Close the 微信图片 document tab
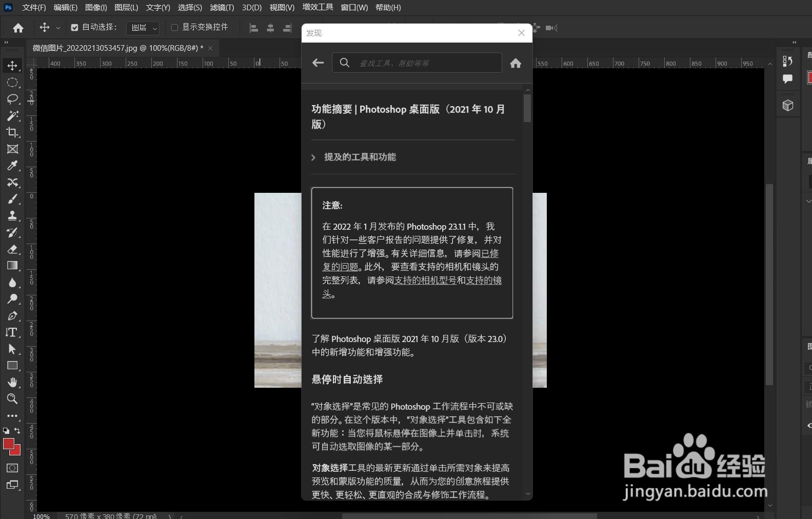The image size is (812, 519). (210, 48)
